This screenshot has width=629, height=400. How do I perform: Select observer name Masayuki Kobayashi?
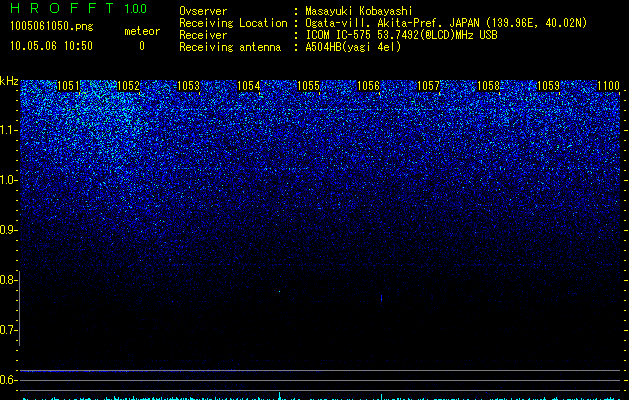(359, 11)
